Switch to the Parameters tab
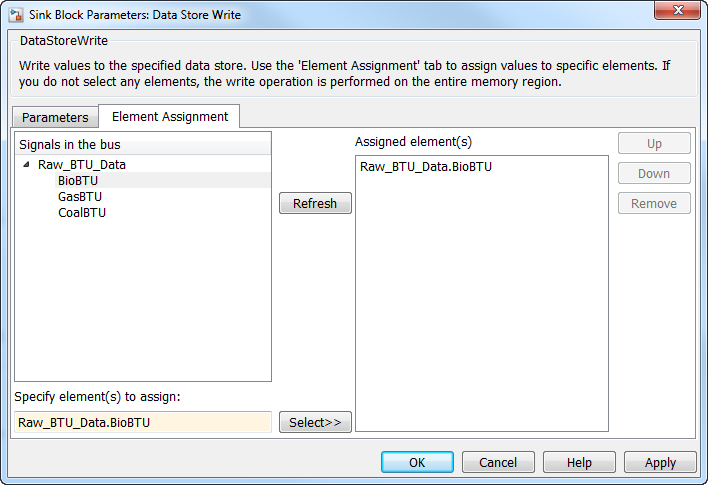 click(55, 117)
